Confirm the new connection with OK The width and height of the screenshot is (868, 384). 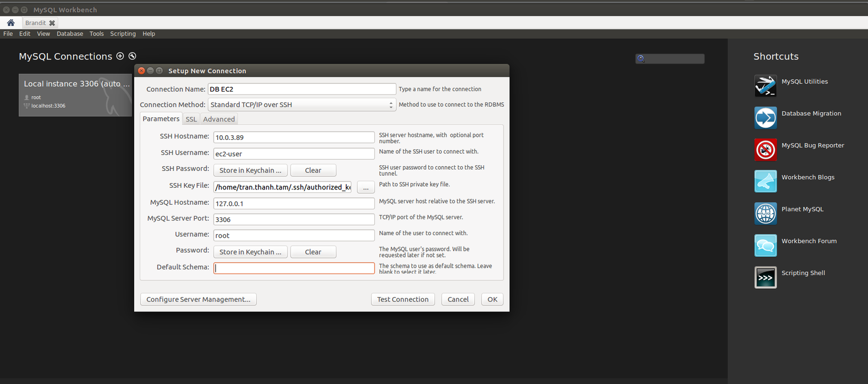[492, 299]
